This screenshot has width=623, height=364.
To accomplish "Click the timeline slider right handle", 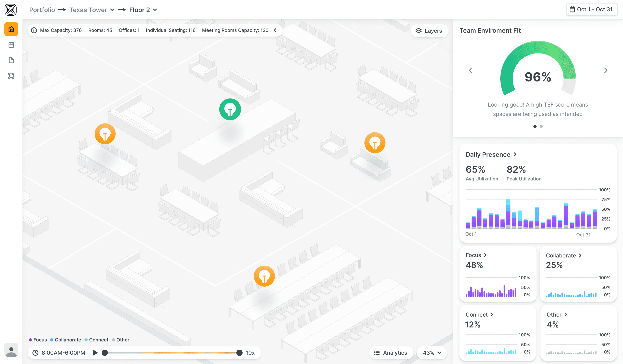I will pyautogui.click(x=239, y=353).
